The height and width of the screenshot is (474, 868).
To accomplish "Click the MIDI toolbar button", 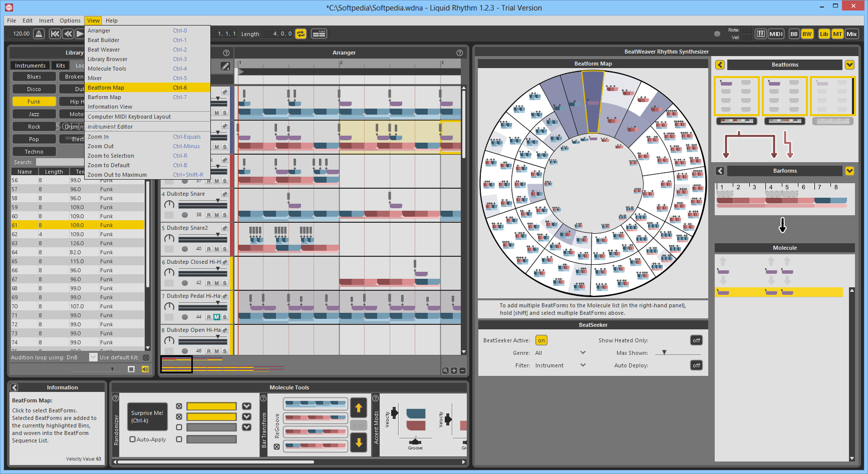I will click(776, 34).
